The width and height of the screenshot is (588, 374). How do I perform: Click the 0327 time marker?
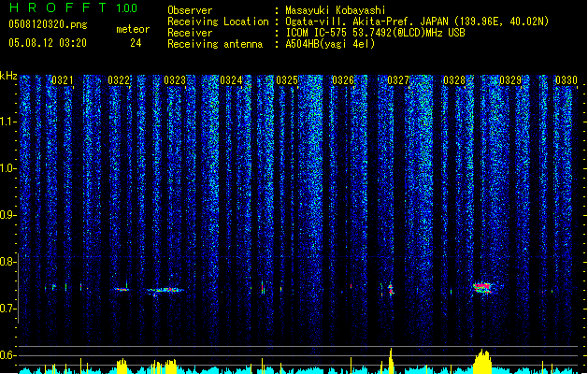pos(398,80)
